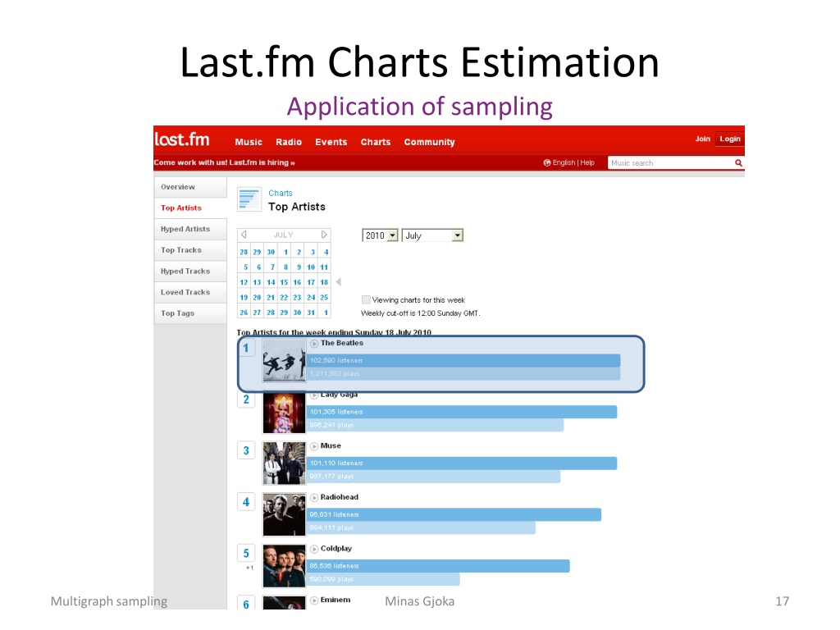Image resolution: width=840 pixels, height=630 pixels.
Task: Go to previous month in calendar
Action: point(243,235)
